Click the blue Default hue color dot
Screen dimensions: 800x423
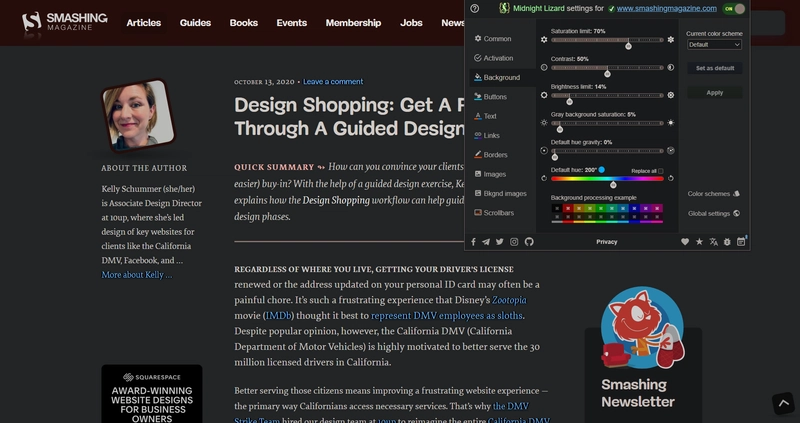(602, 170)
